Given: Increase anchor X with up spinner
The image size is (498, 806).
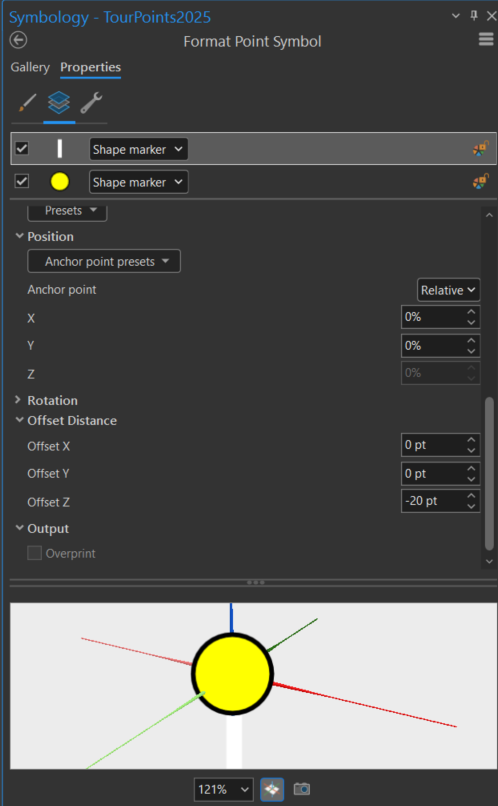Looking at the screenshot, I should pos(471,312).
